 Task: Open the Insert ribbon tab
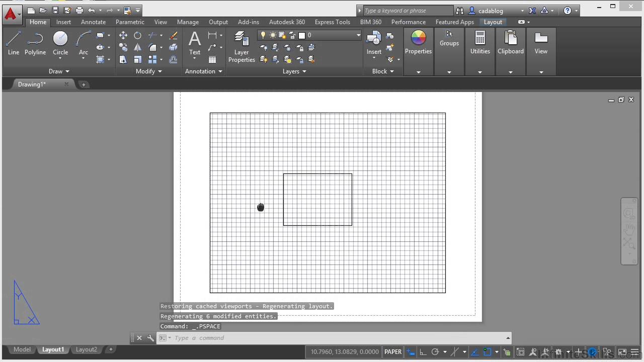(63, 22)
